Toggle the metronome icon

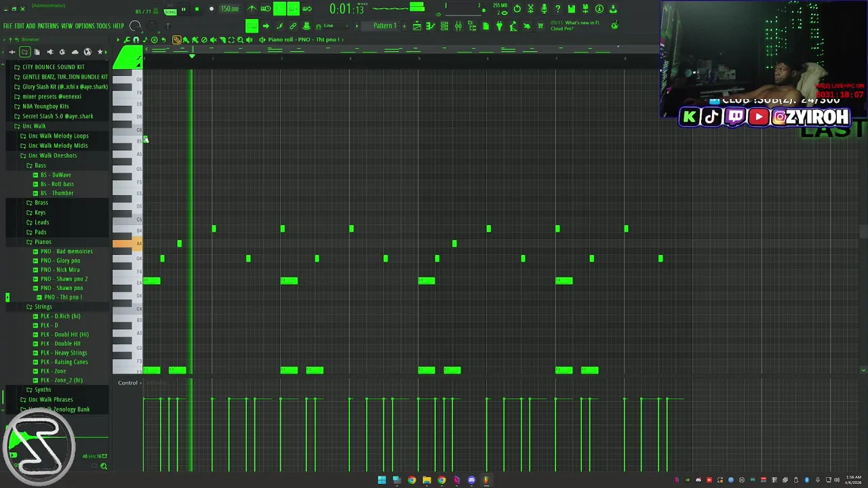pos(252,9)
